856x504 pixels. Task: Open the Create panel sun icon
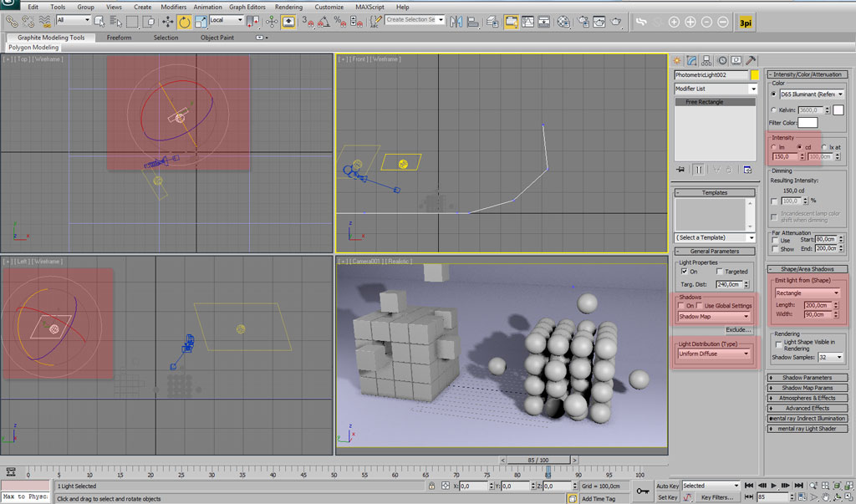[x=677, y=61]
